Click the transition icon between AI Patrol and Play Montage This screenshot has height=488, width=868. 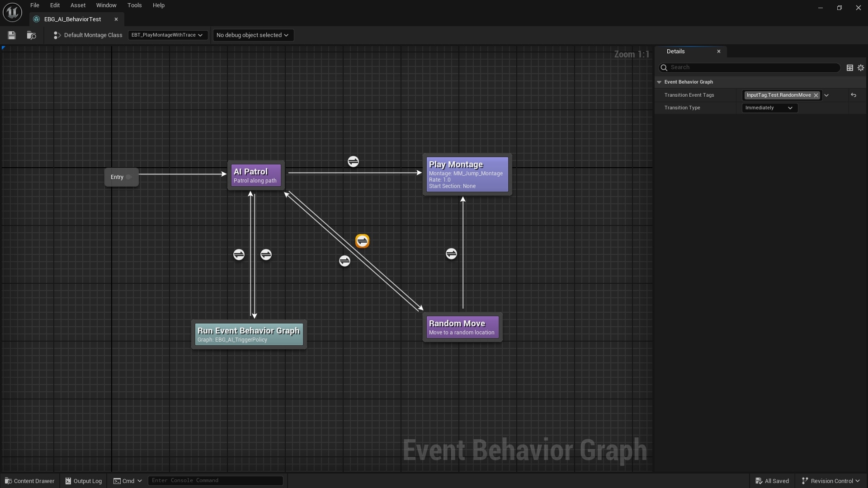pos(353,161)
